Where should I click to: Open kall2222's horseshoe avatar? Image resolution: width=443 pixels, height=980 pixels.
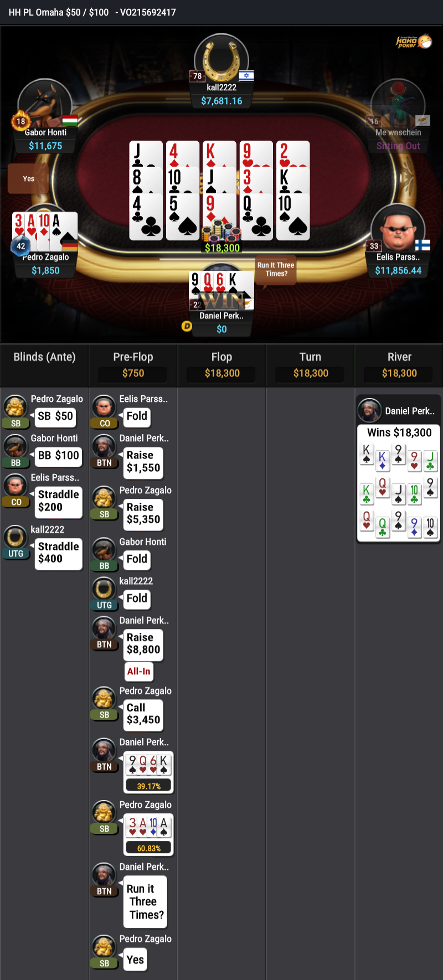click(x=221, y=60)
